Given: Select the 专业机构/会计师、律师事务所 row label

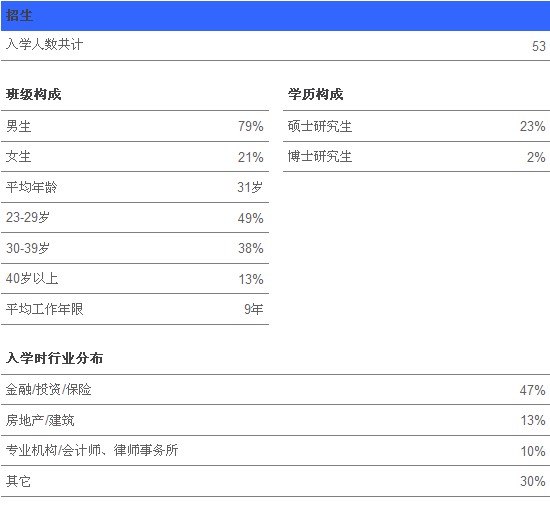Looking at the screenshot, I should tap(92, 450).
